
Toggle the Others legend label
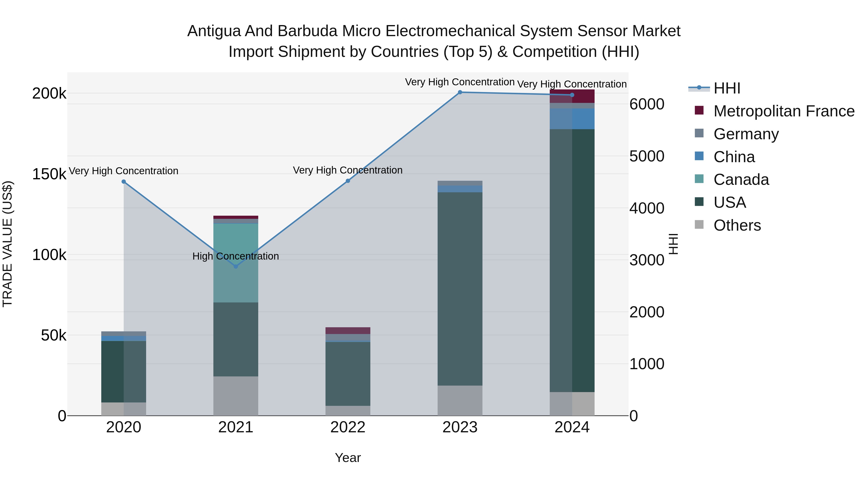737,225
